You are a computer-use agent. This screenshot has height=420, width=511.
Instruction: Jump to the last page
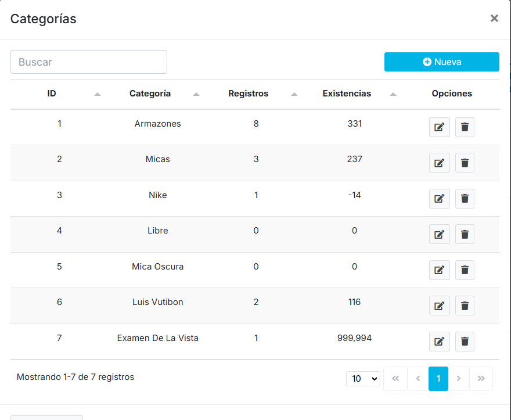tap(481, 379)
